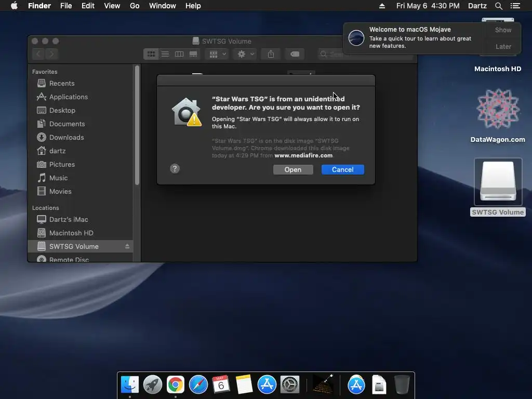Screen dimensions: 532x399
Task: Show the macOS Mojave tour notification
Action: tap(503, 30)
